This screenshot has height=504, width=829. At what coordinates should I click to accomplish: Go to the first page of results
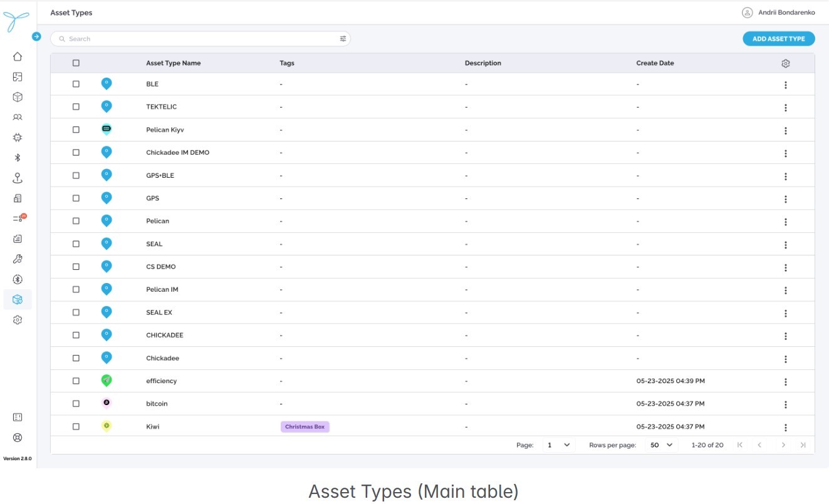coord(740,445)
